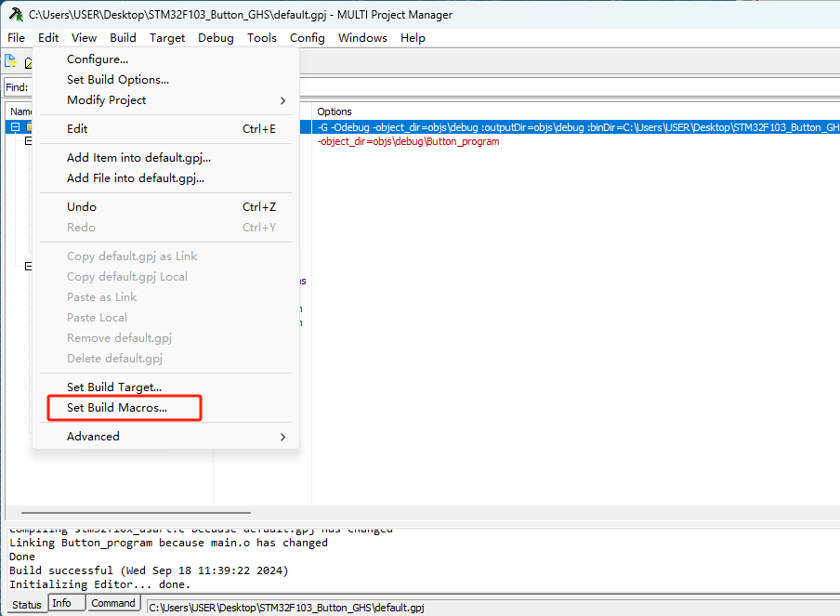This screenshot has width=840, height=616.
Task: Click the new project icon in toolbar
Action: 10,62
